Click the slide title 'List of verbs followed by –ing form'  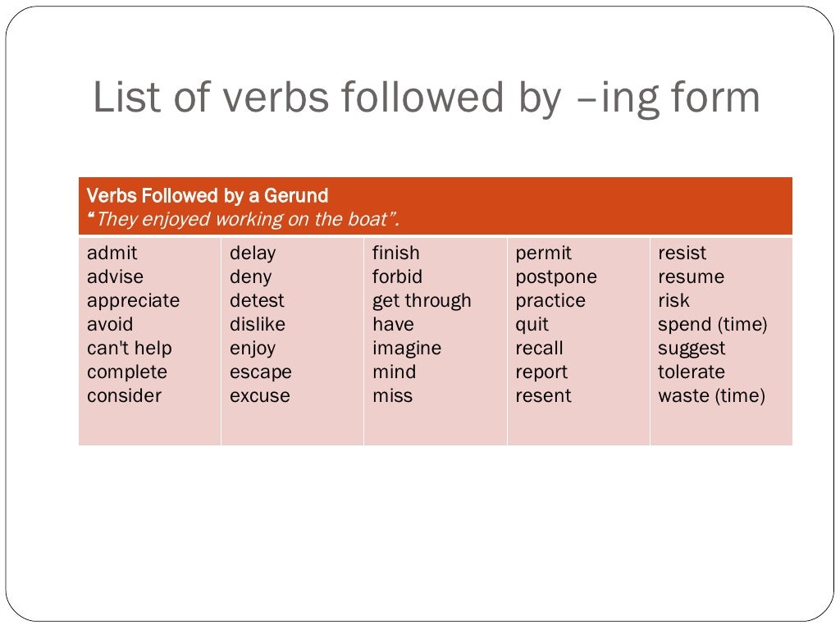[x=427, y=98]
